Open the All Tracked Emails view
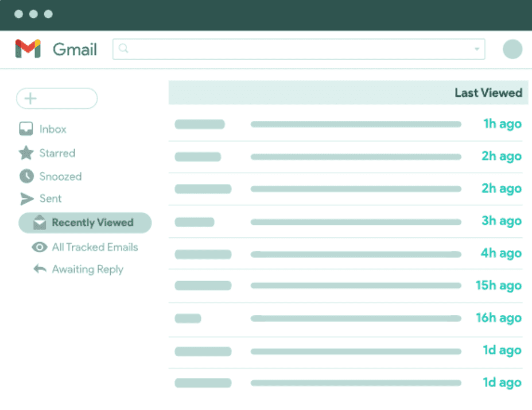 tap(95, 247)
